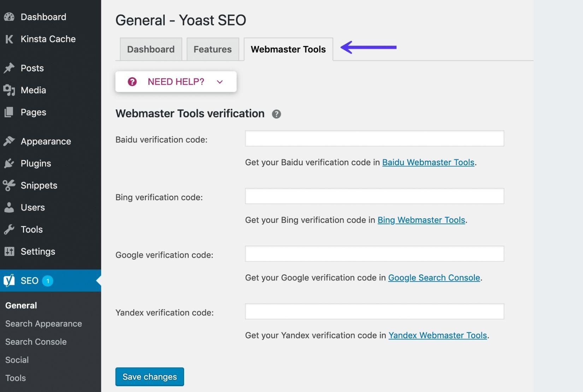Select the Dashboard tab in Yoast SEO
This screenshot has height=392, width=583.
coord(151,49)
